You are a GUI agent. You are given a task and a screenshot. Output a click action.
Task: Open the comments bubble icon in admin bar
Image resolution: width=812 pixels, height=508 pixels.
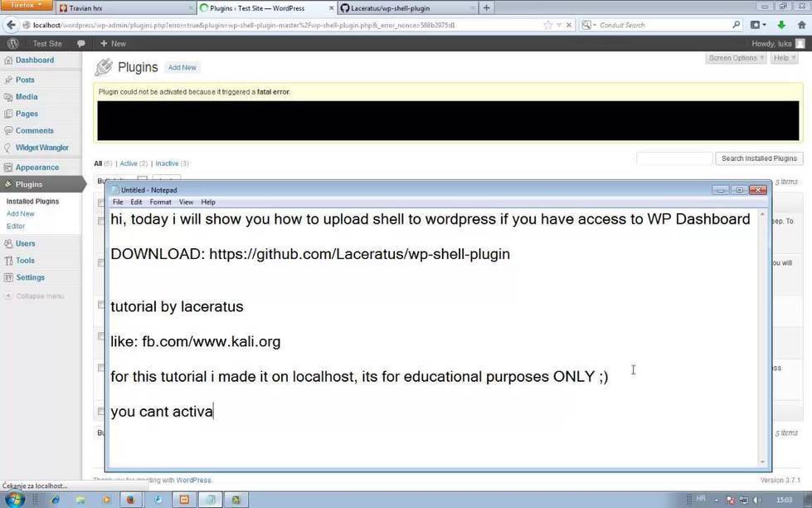(80, 43)
